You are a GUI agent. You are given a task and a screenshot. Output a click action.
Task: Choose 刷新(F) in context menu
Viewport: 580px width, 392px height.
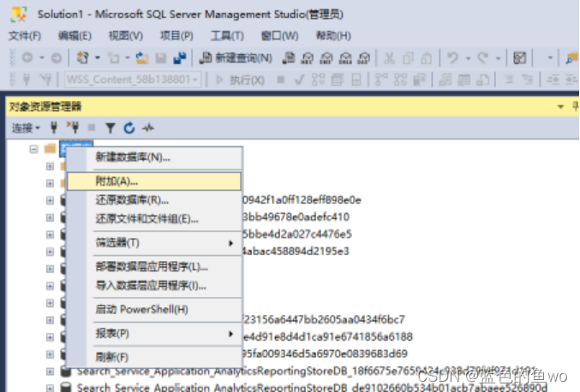(154, 357)
